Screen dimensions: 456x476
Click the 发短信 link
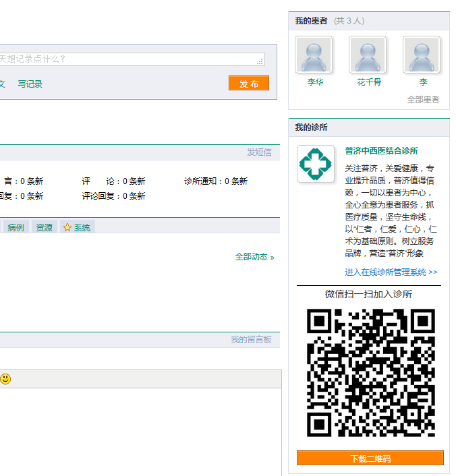pyautogui.click(x=259, y=152)
